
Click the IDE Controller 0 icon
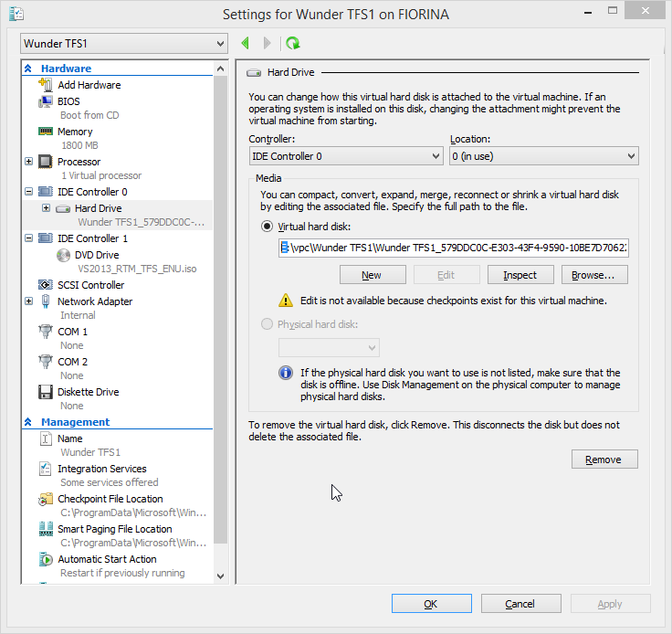pos(46,191)
